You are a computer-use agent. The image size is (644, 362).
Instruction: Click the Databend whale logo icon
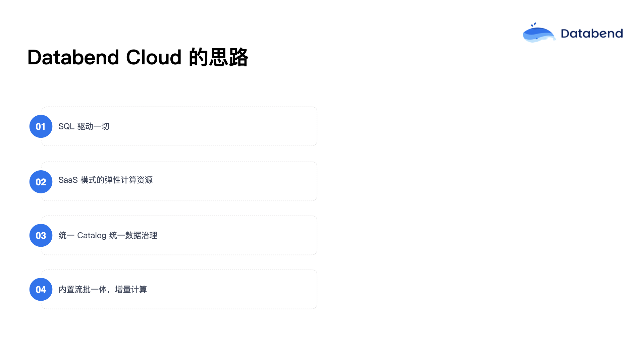(x=539, y=33)
